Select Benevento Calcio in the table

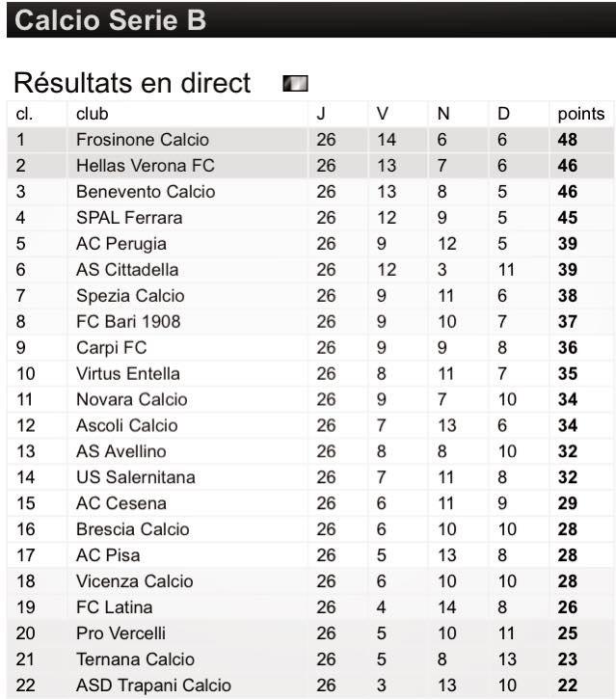146,192
